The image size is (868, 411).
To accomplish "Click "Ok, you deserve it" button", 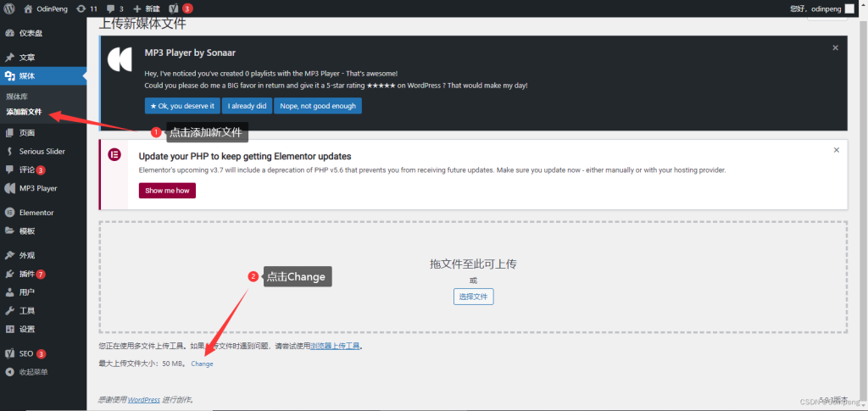I will (x=181, y=106).
